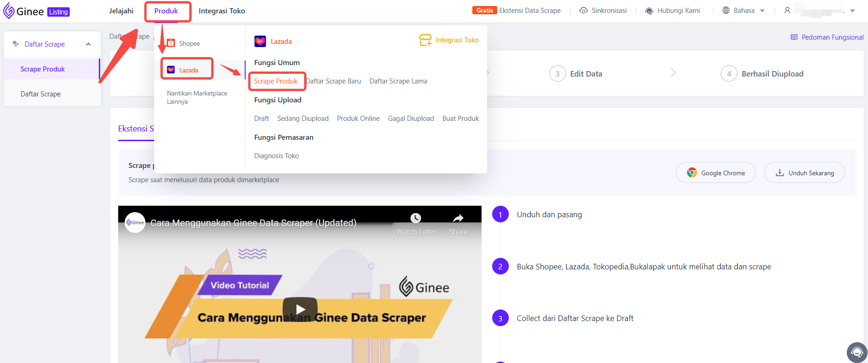
Task: Click the Google Chrome logo icon
Action: (692, 173)
